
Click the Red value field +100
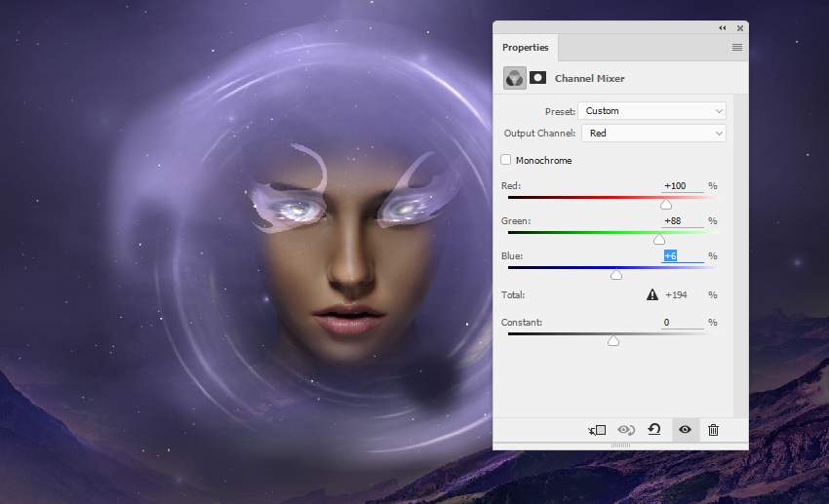[x=682, y=186]
